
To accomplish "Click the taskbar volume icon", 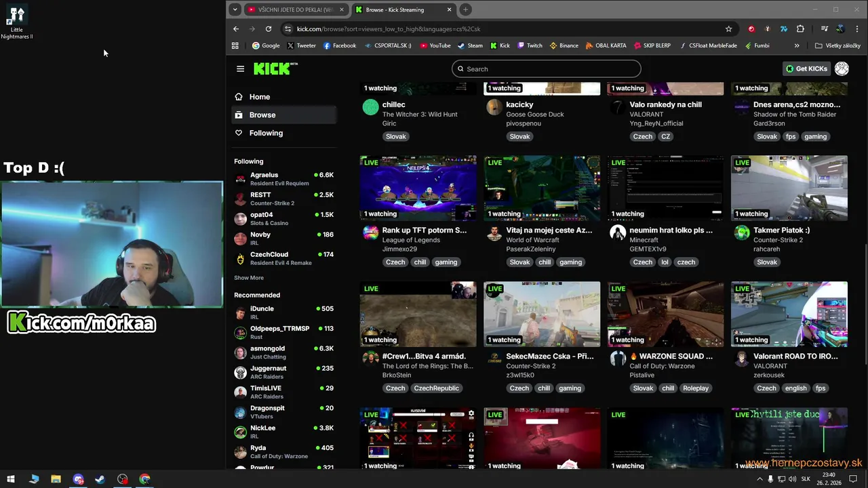I will (792, 479).
